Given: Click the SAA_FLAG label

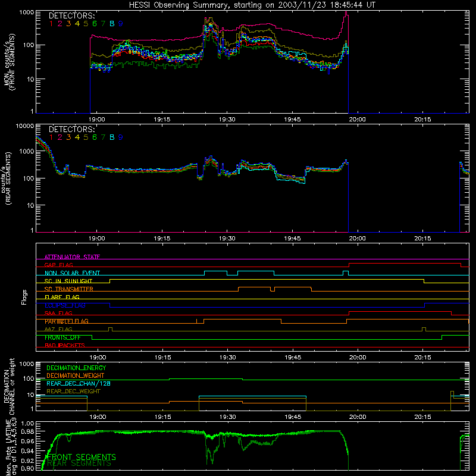Looking at the screenshot, I should click(58, 313).
